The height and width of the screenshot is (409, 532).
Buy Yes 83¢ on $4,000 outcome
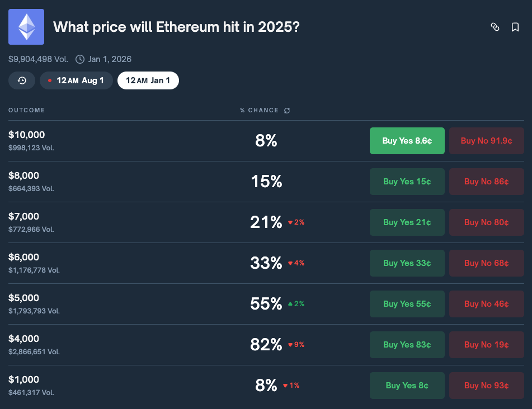[407, 345]
